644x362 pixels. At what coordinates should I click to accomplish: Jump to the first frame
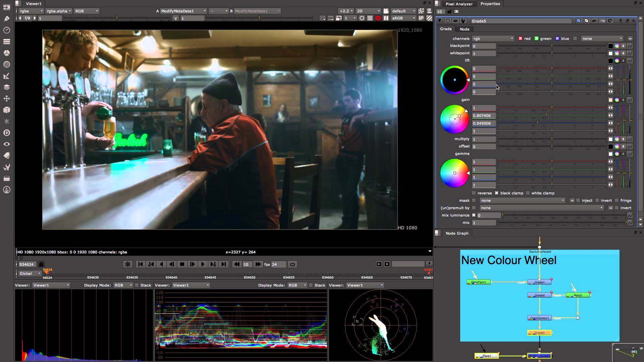pyautogui.click(x=141, y=264)
